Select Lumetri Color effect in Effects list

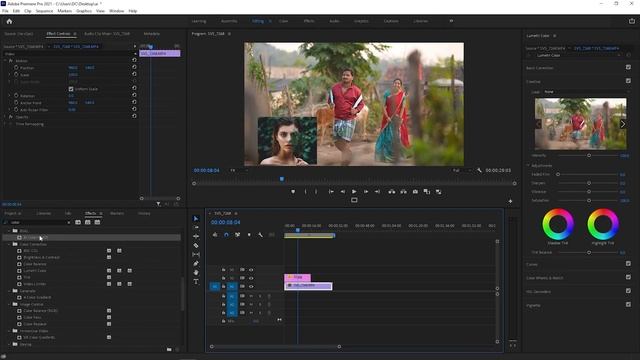point(35,271)
